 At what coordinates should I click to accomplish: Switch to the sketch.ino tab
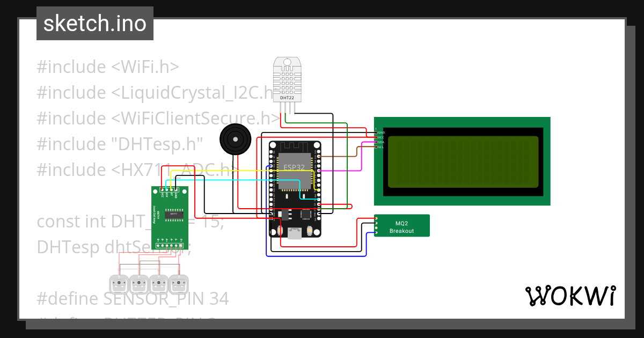coord(94,23)
